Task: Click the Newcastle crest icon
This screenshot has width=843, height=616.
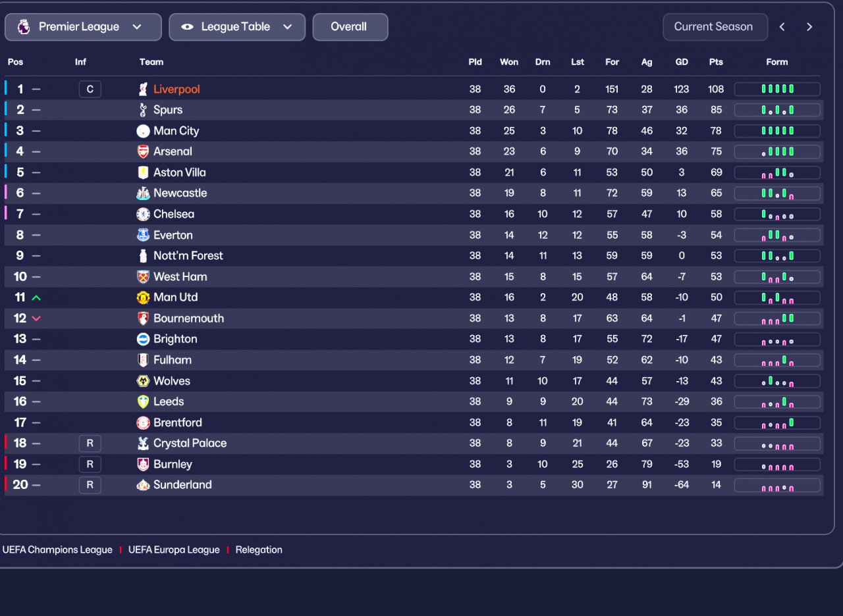Action: pos(143,193)
